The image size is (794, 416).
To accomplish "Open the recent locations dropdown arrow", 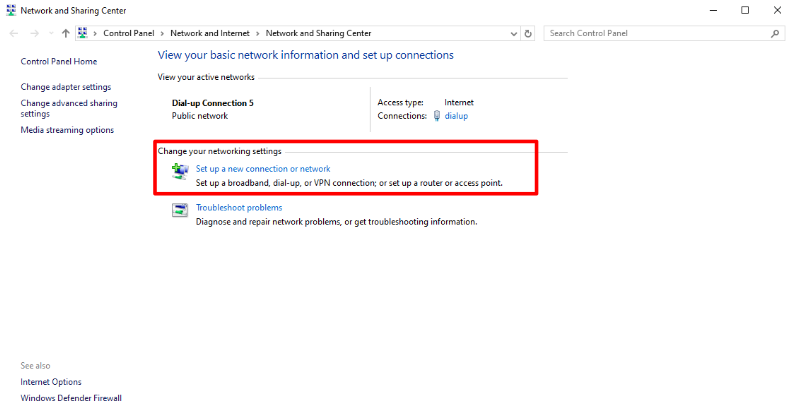I will tap(51, 33).
